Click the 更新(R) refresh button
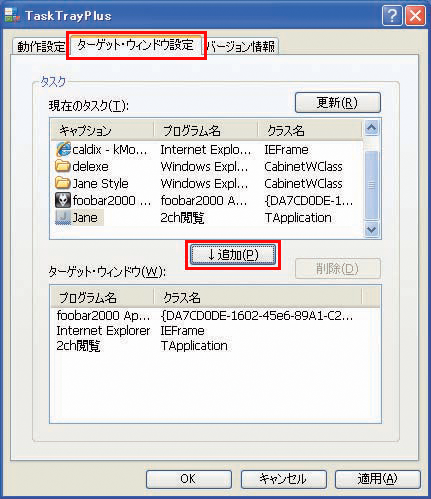The height and width of the screenshot is (499, 431). pos(337,103)
